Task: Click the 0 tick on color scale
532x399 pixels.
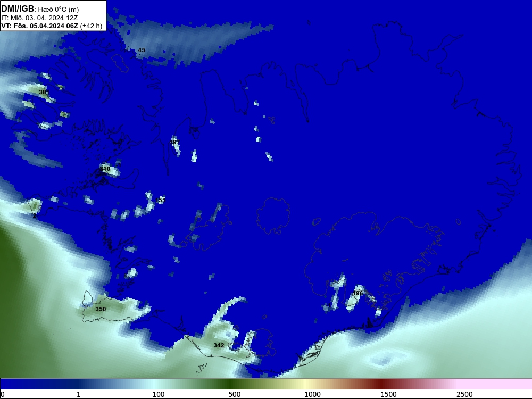Action: (x=3, y=394)
